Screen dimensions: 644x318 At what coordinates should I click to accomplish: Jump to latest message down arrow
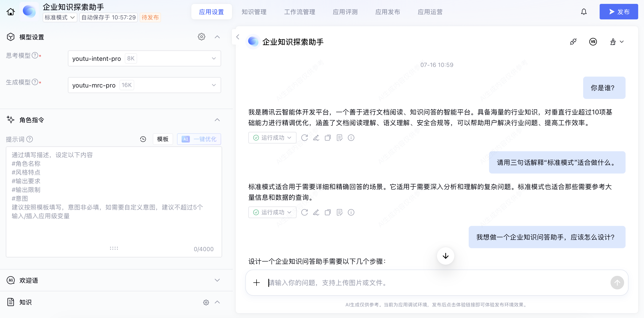pyautogui.click(x=445, y=256)
